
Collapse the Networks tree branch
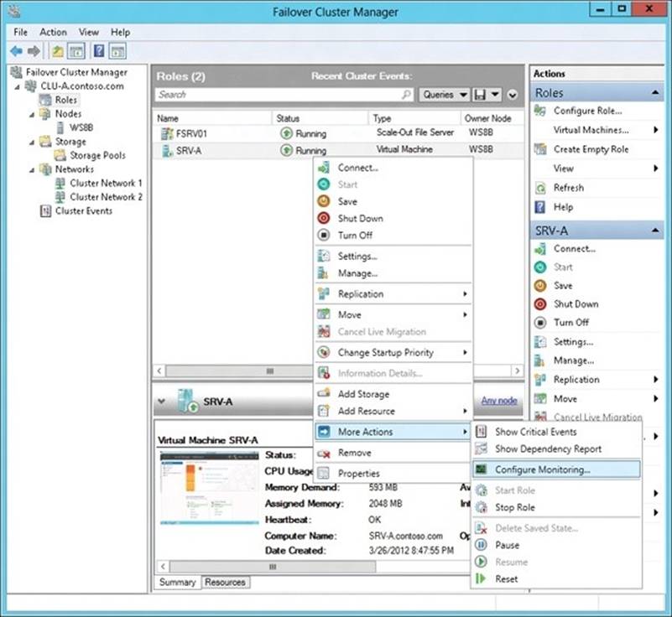[32, 170]
